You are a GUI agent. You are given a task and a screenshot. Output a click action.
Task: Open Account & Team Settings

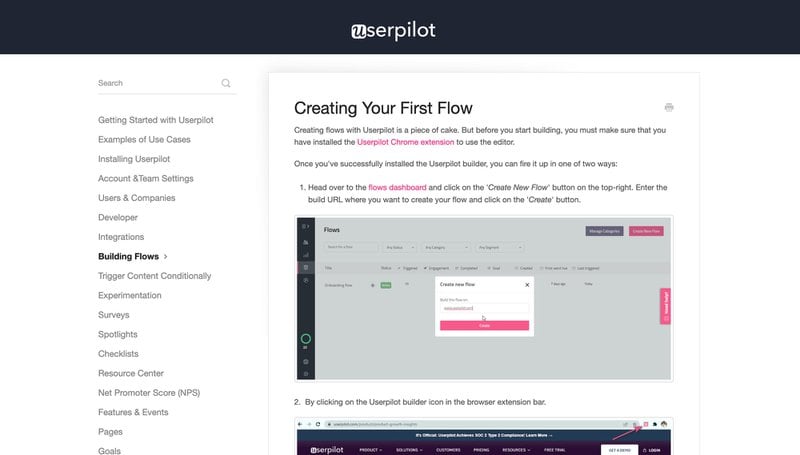145,179
